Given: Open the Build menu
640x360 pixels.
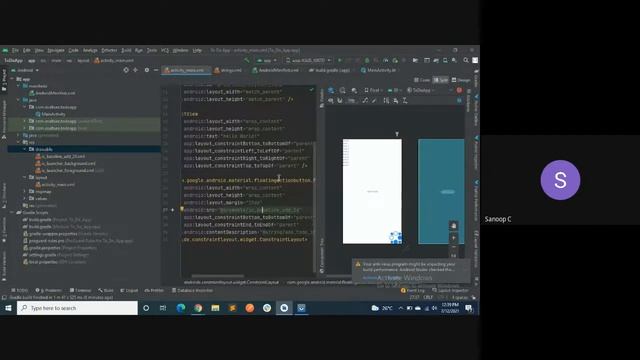Looking at the screenshot, I should pyautogui.click(x=126, y=50).
